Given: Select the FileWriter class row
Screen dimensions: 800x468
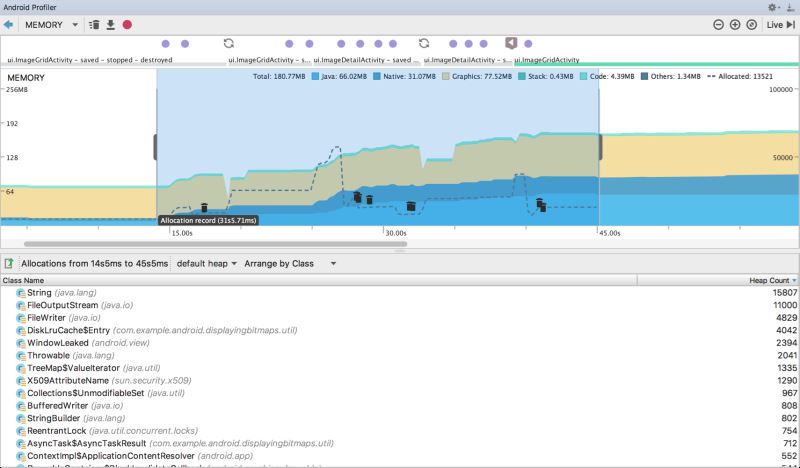Looking at the screenshot, I should coord(400,317).
